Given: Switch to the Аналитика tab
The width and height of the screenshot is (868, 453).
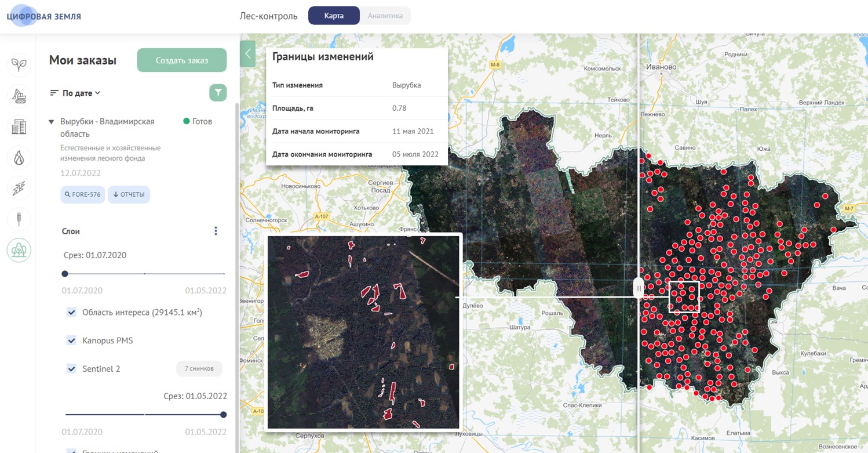Looking at the screenshot, I should point(385,16).
